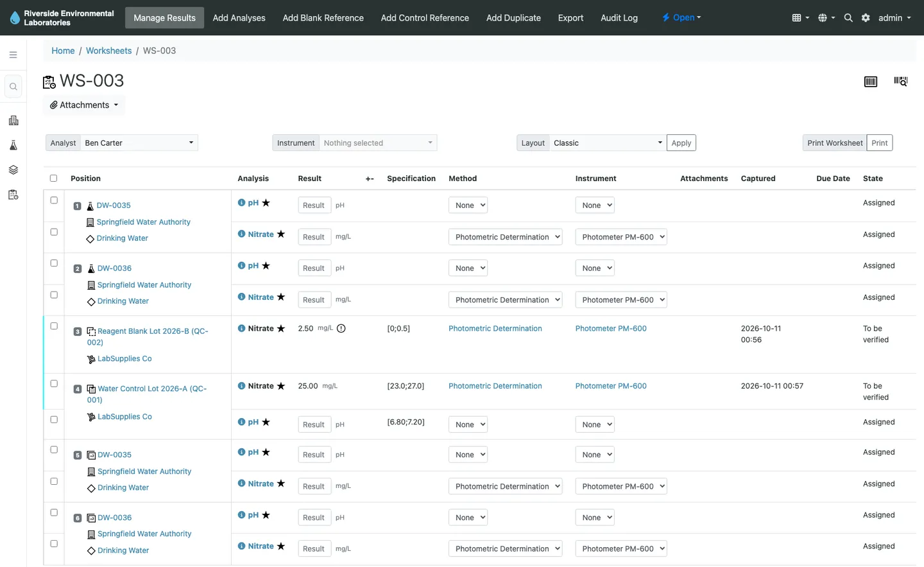Click the barcode scan search icon

pos(901,81)
